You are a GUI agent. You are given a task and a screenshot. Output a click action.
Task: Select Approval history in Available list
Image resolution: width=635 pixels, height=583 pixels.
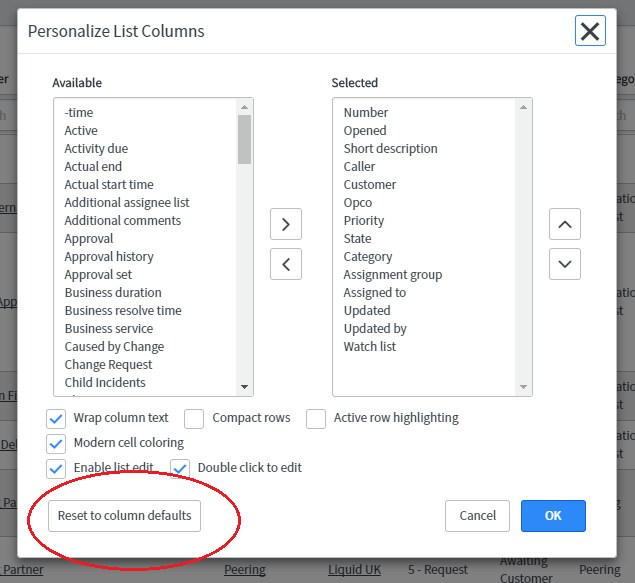tap(109, 257)
